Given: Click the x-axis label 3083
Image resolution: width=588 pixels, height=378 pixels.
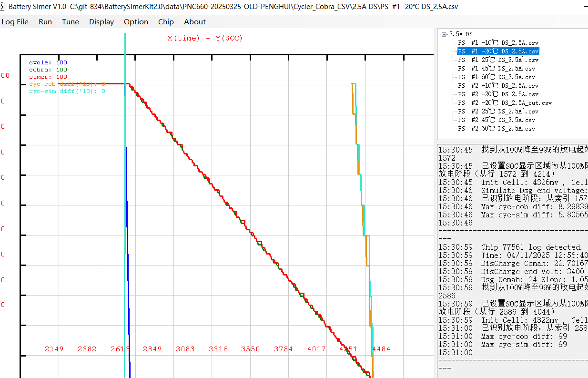Looking at the screenshot, I should coord(185,349).
